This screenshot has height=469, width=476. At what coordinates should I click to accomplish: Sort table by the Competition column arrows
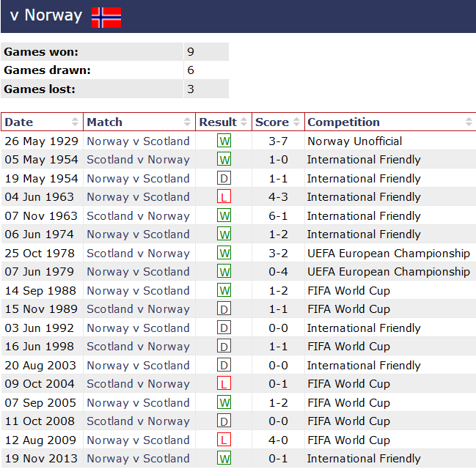[469, 122]
